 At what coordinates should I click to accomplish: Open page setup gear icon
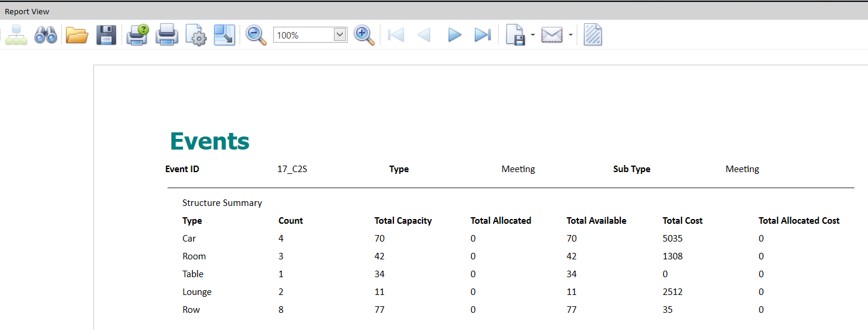(x=196, y=35)
